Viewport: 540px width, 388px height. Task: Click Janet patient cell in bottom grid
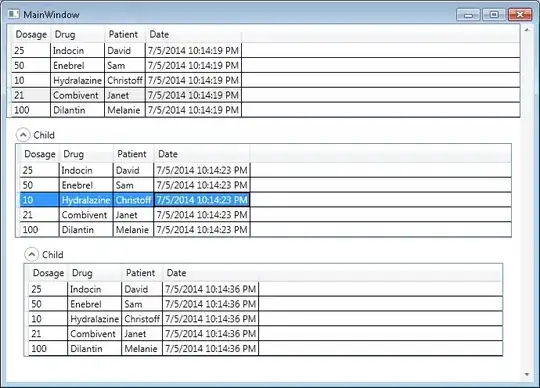click(x=142, y=334)
